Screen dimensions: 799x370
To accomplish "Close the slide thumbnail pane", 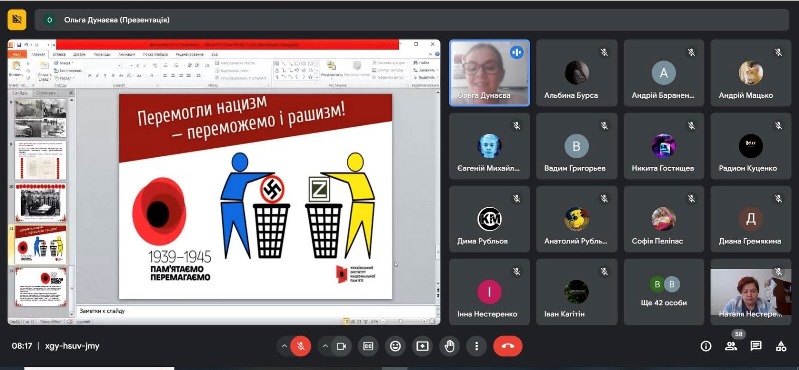I will point(71,93).
